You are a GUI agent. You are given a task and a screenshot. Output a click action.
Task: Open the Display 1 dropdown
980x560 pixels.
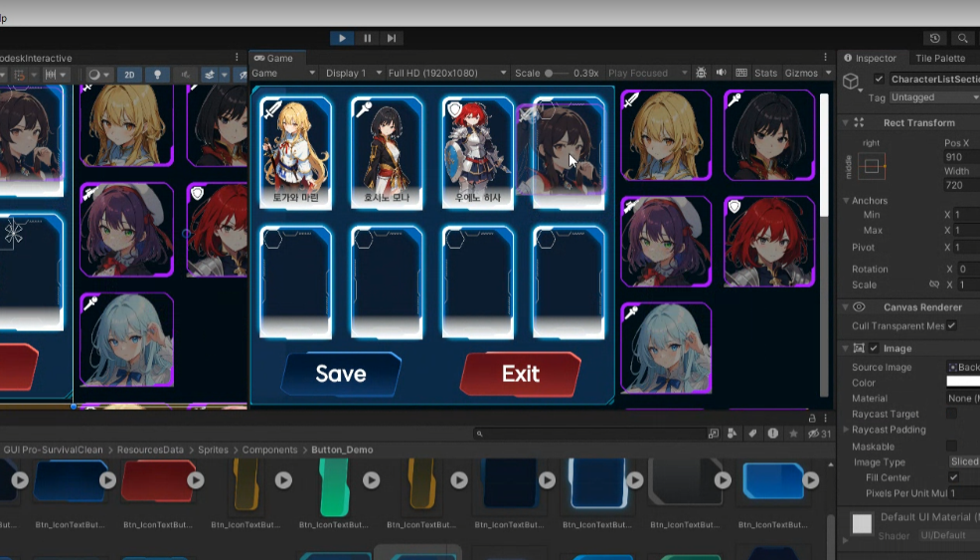tap(353, 74)
